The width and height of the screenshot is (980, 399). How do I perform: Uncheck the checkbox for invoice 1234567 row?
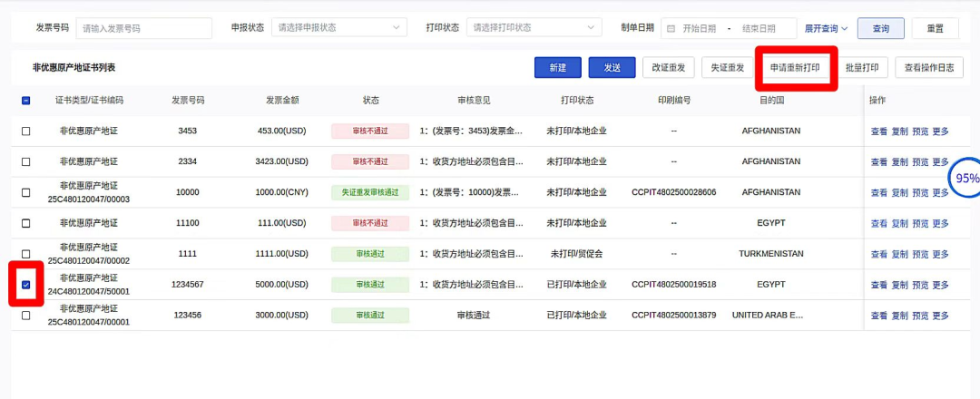25,285
